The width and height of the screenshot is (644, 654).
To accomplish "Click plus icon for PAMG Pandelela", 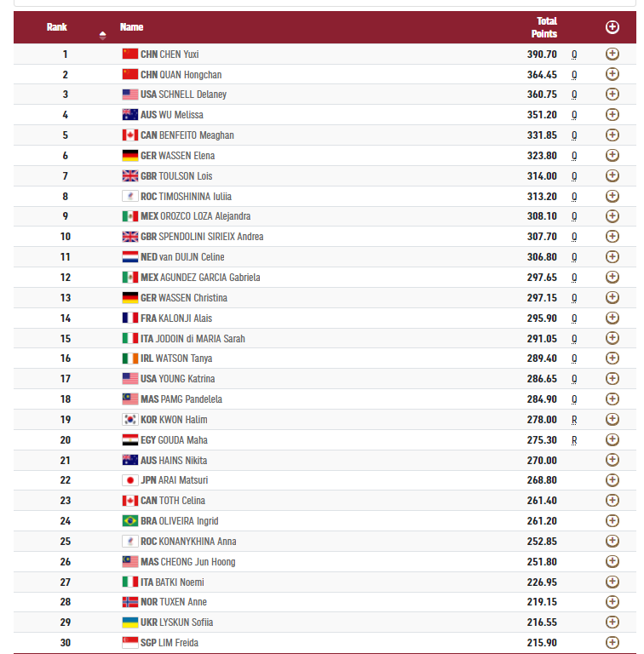I will pos(612,399).
